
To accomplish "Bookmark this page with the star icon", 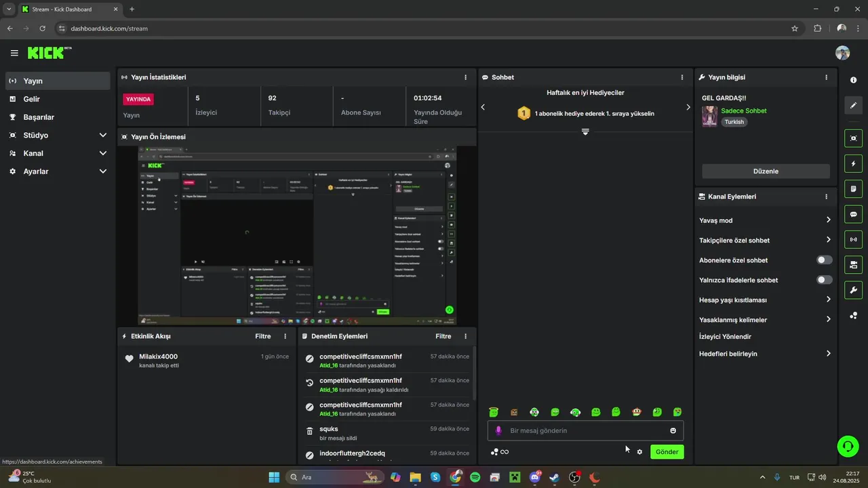I will (795, 28).
